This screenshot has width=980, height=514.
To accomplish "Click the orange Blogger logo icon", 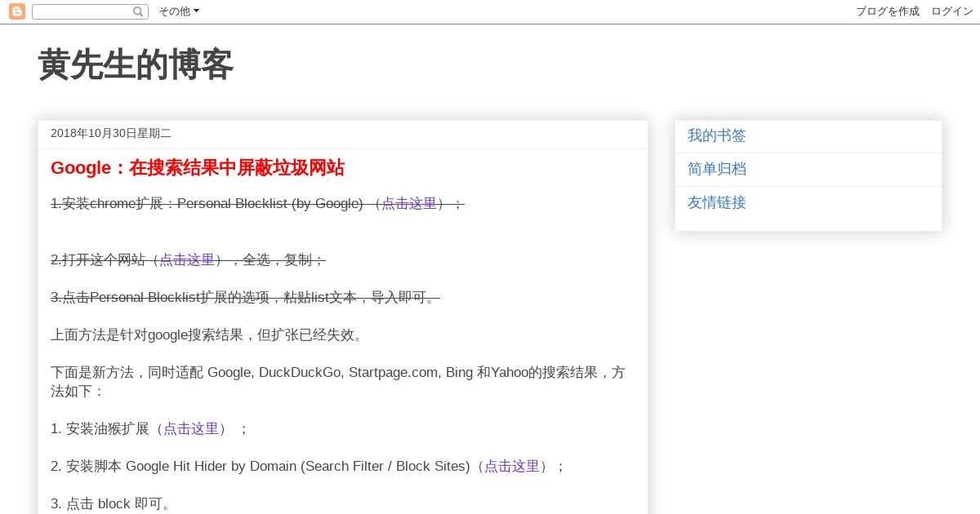I will [17, 11].
